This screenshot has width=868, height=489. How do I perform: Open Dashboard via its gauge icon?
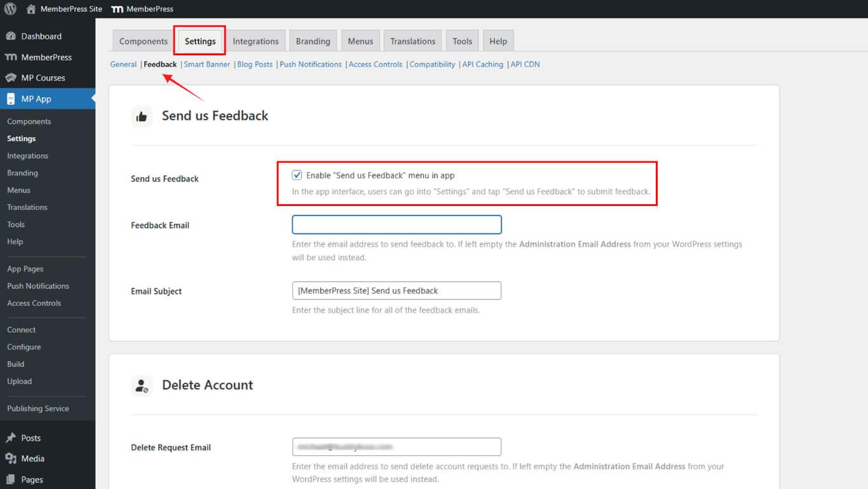(x=11, y=36)
